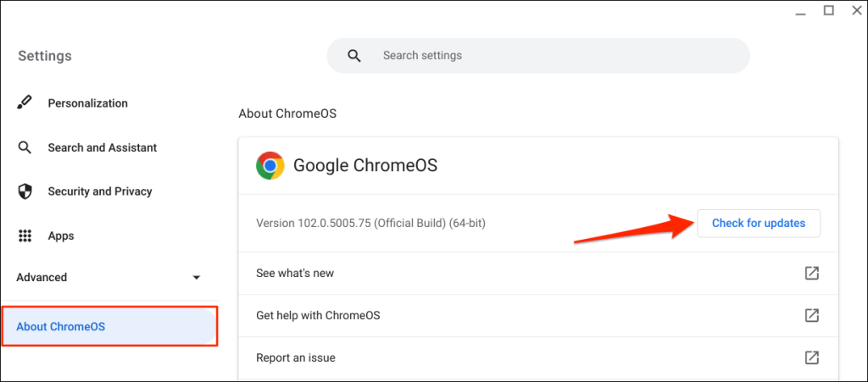This screenshot has width=868, height=382.
Task: Select About ChromeOS in sidebar
Action: (x=61, y=327)
